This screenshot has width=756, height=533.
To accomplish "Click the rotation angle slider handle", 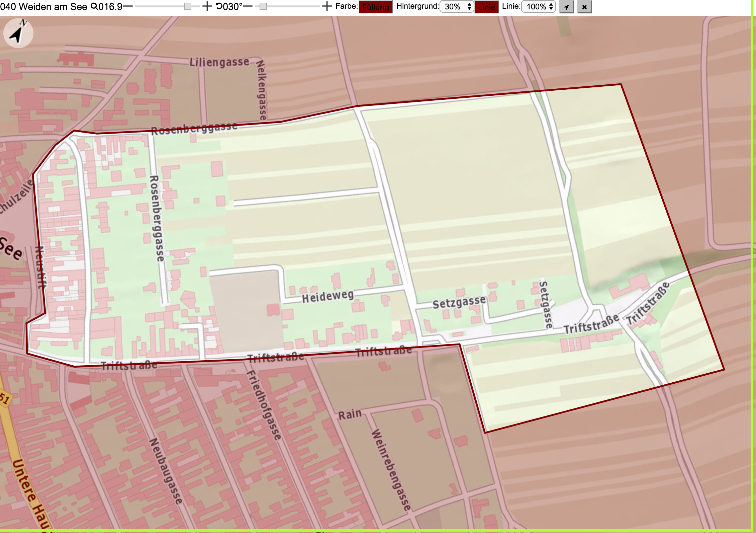I will 263,6.
